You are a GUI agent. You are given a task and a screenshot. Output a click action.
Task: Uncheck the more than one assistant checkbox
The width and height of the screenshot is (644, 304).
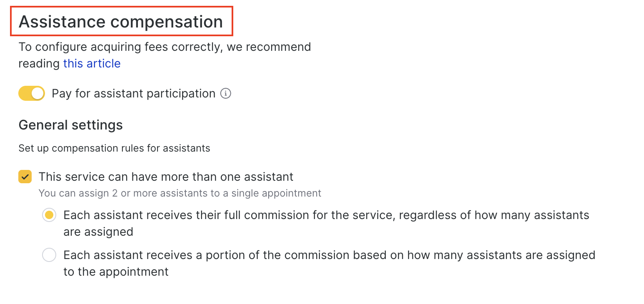tap(25, 177)
